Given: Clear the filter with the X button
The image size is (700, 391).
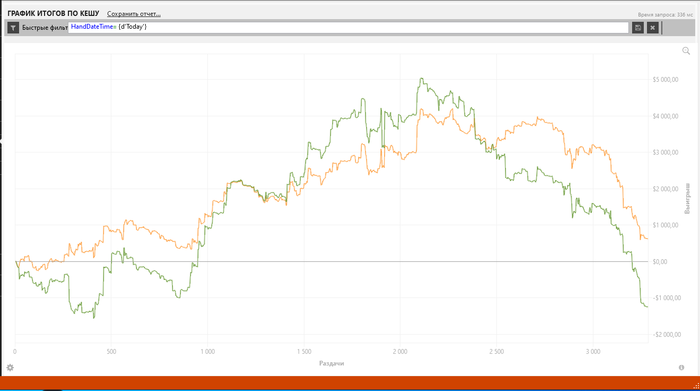Looking at the screenshot, I should tap(653, 28).
